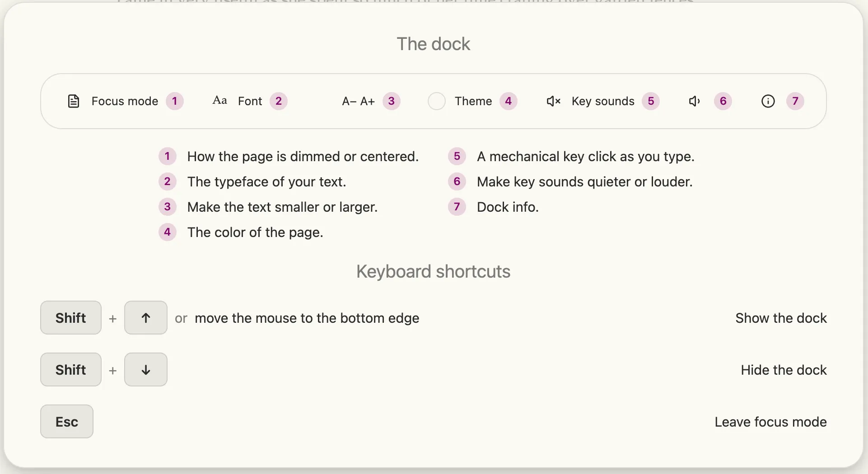This screenshot has height=474, width=868.
Task: Click the number 5 badge next to Key sounds
Action: [651, 101]
